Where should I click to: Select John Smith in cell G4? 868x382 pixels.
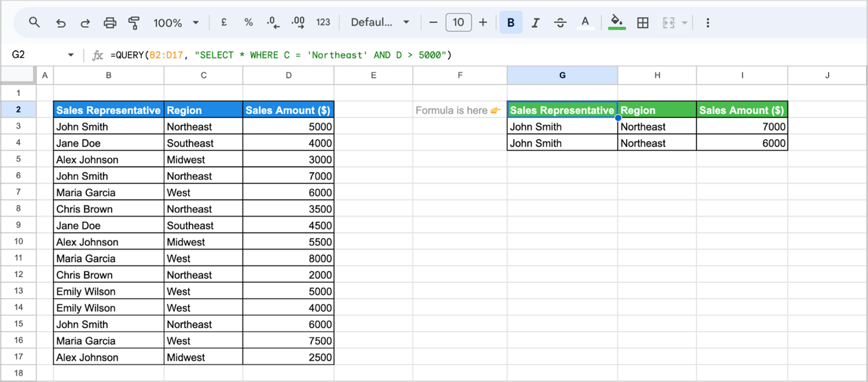pyautogui.click(x=562, y=143)
